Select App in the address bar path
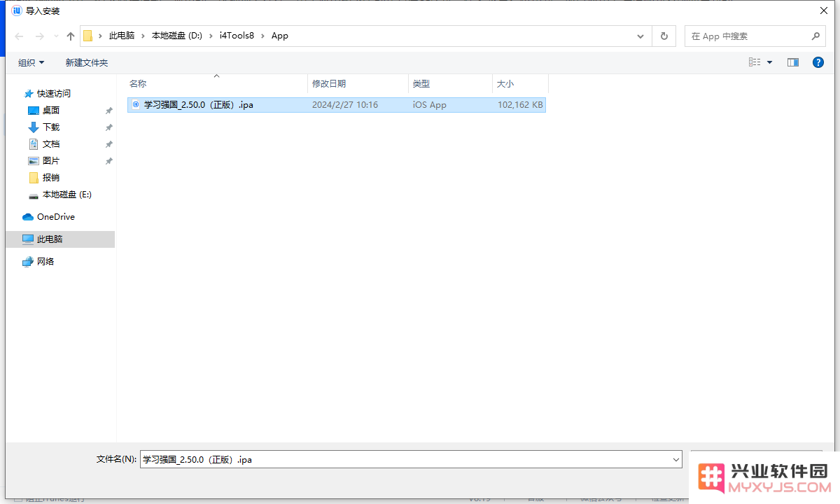Viewport: 840px width, 504px height. (x=280, y=36)
